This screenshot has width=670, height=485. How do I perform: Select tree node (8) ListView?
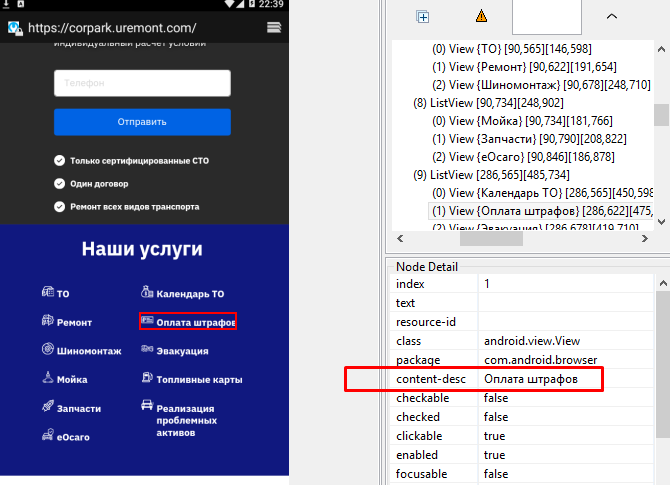click(x=488, y=103)
